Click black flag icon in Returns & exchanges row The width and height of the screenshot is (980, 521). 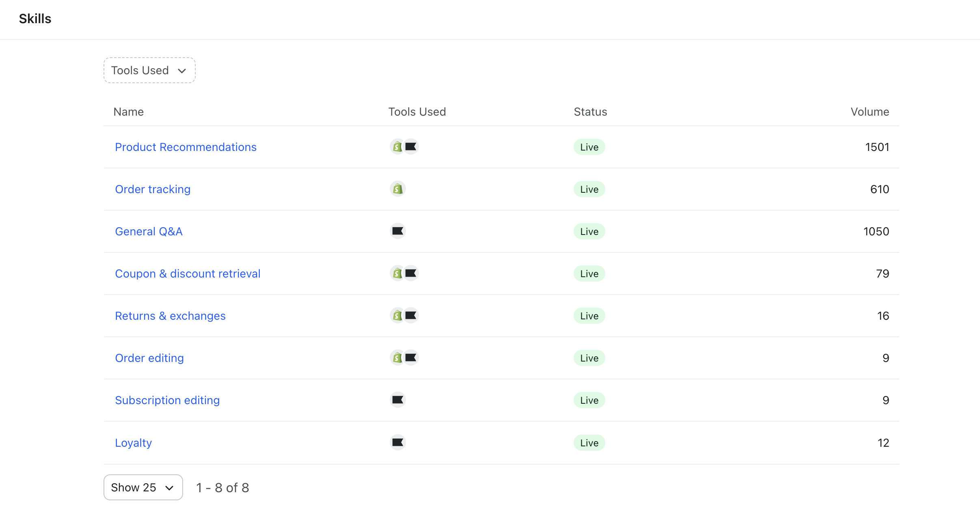[x=411, y=315]
